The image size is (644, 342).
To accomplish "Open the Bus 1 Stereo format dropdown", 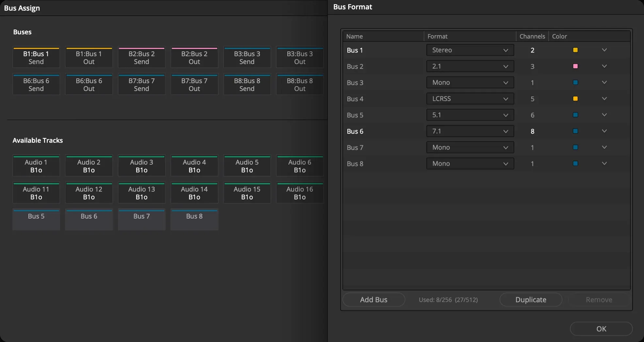I will pos(470,50).
